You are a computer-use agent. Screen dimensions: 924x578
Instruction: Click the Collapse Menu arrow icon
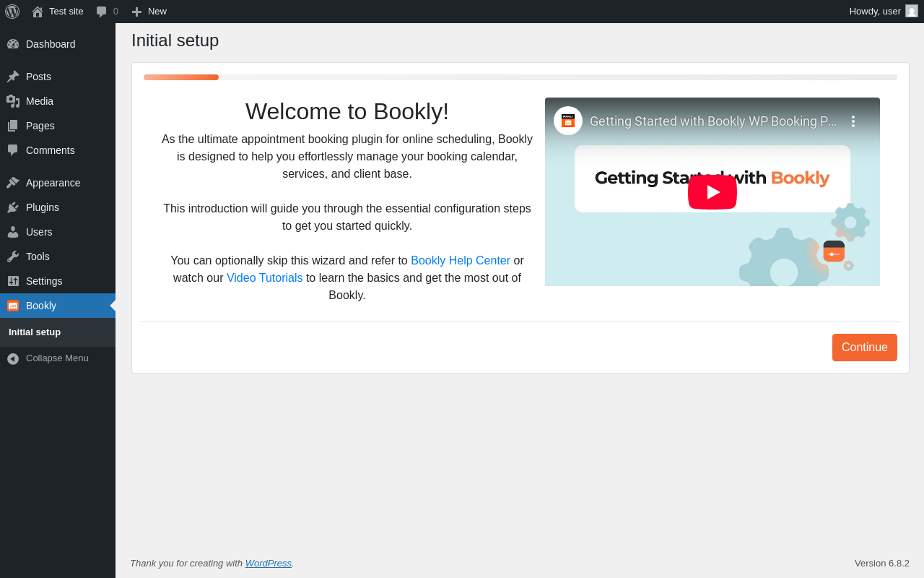click(13, 358)
